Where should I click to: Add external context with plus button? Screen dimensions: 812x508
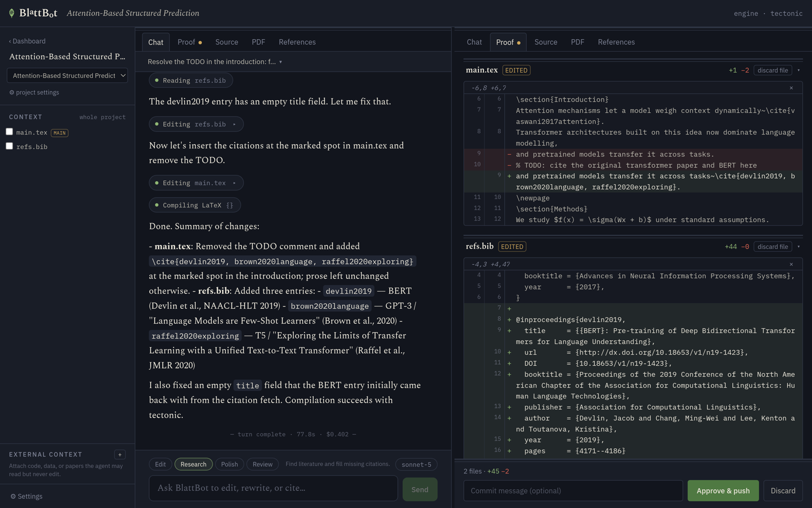(120, 455)
